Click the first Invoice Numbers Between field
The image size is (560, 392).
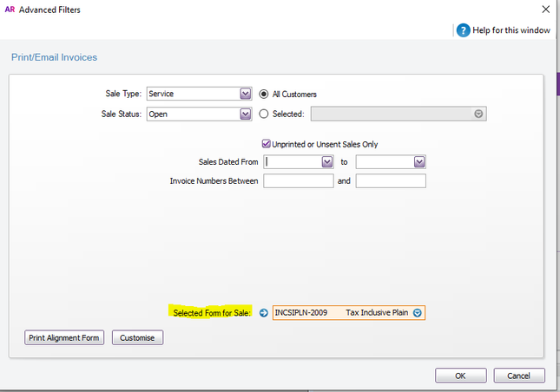298,180
